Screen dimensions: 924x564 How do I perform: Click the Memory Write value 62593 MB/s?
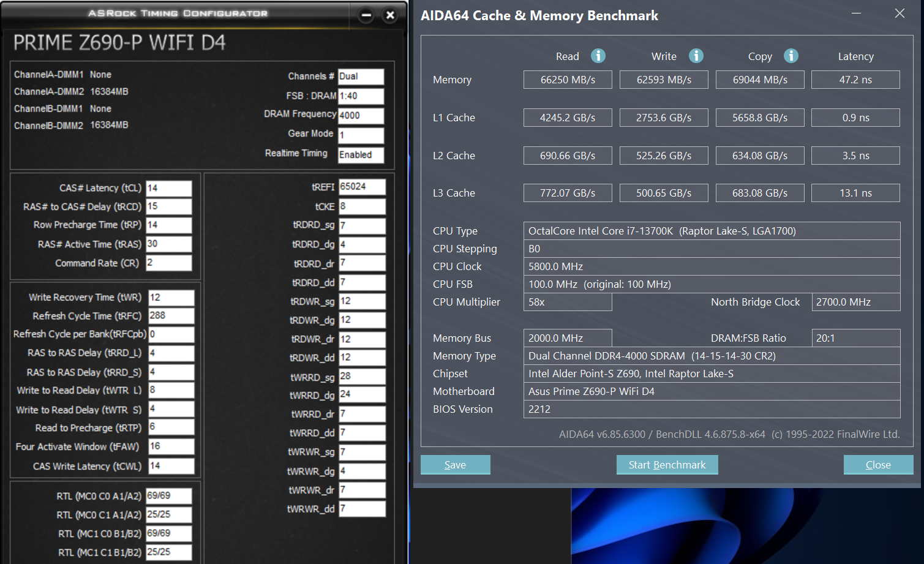click(x=664, y=80)
